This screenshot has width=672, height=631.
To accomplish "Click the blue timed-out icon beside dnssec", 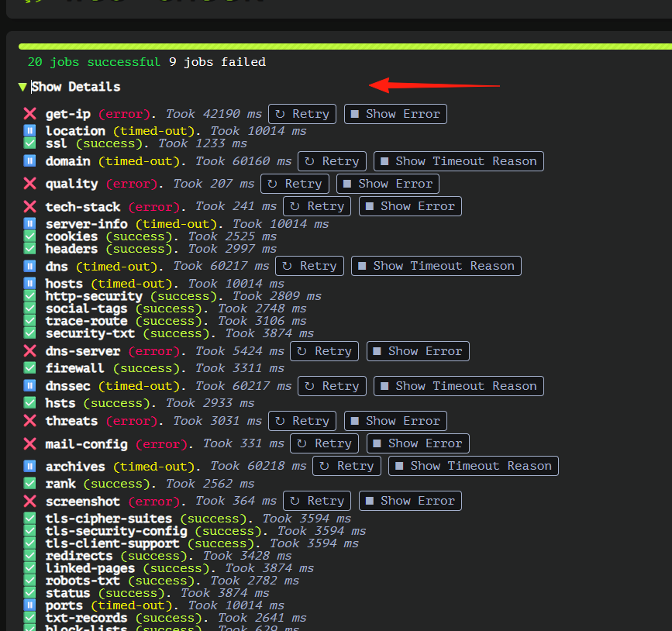I will pos(29,386).
